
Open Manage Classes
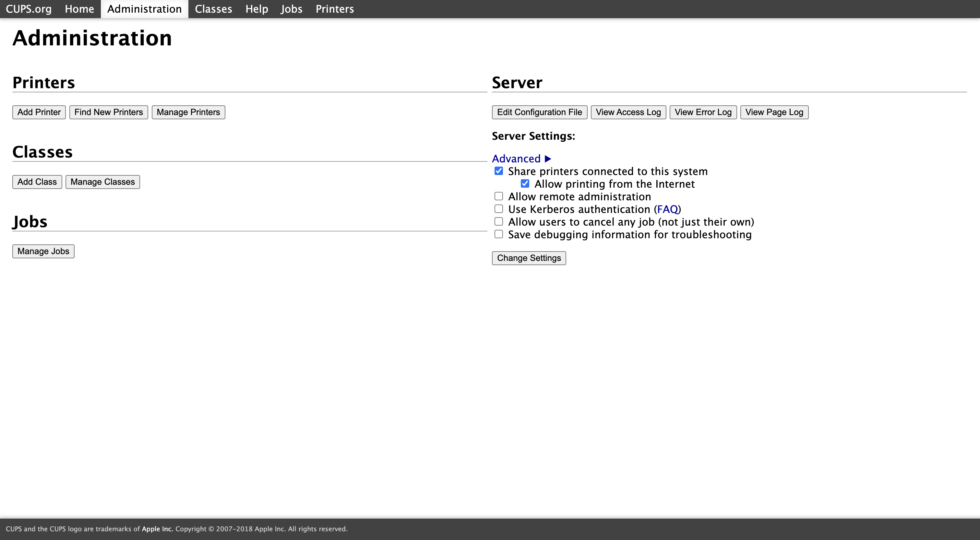[x=102, y=182]
